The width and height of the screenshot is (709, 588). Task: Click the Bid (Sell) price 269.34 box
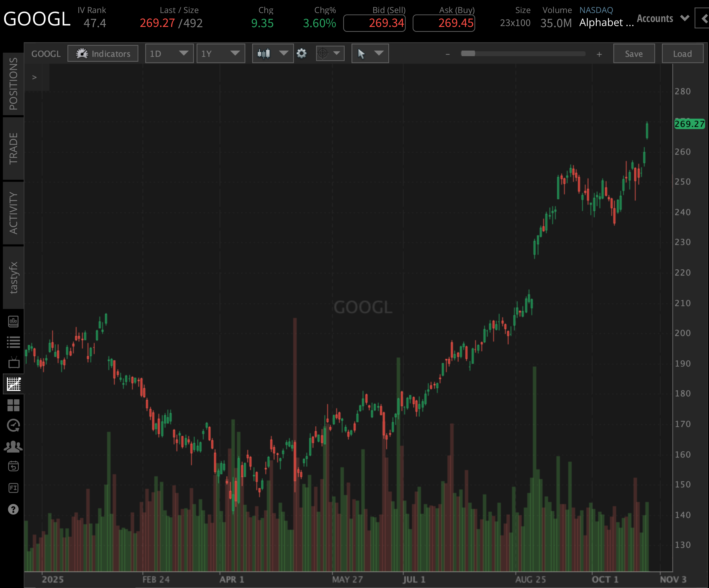[374, 23]
